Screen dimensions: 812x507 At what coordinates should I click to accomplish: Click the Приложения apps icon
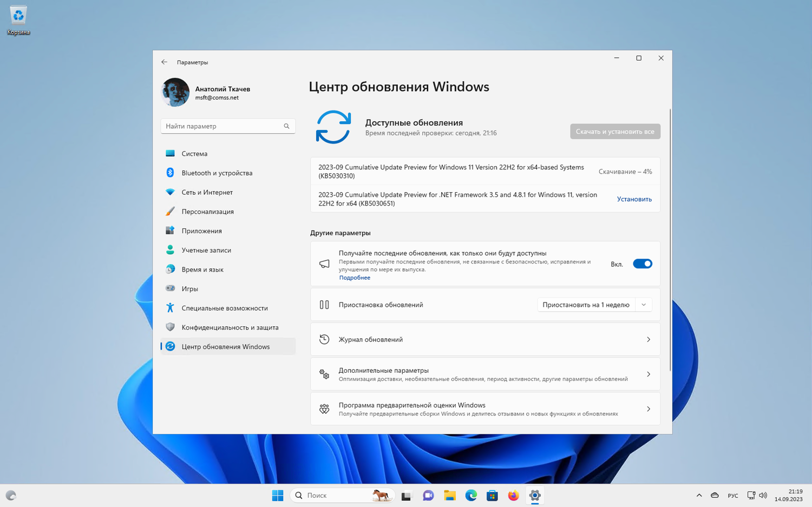point(170,231)
